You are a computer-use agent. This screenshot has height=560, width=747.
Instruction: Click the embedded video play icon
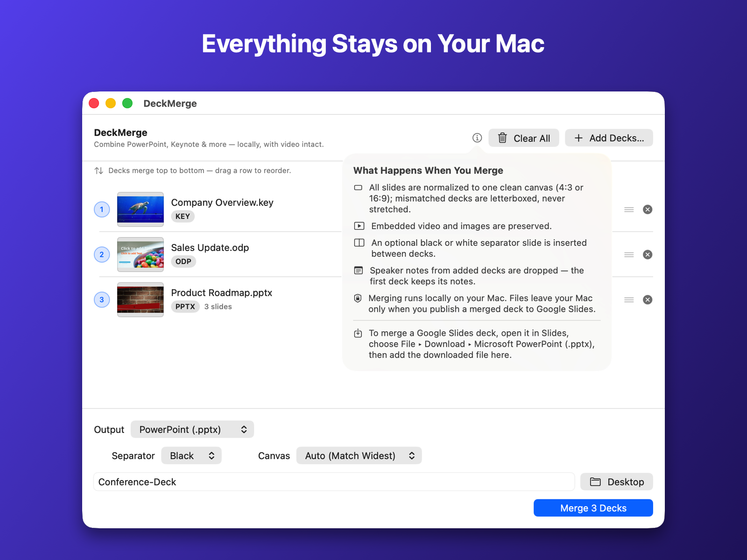point(359,226)
